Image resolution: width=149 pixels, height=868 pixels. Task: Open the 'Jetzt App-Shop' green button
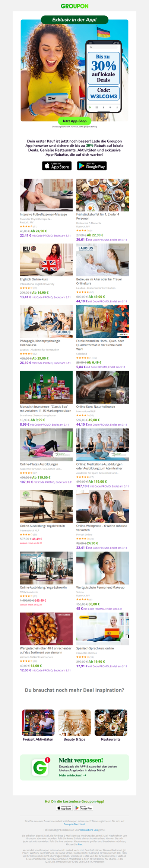[x=74, y=121]
